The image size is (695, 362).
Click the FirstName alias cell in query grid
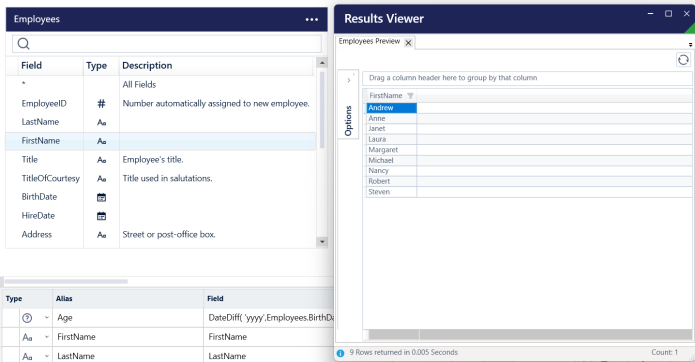pos(128,337)
